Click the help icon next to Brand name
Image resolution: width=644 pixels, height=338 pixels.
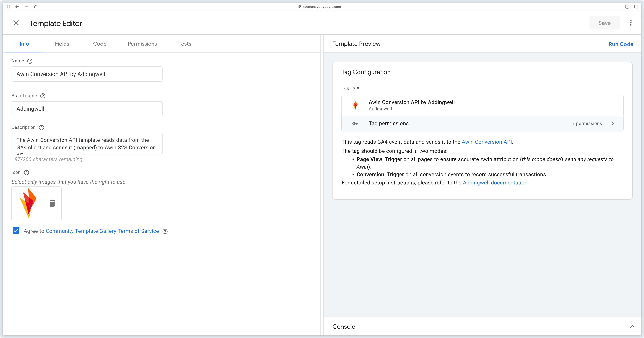43,96
